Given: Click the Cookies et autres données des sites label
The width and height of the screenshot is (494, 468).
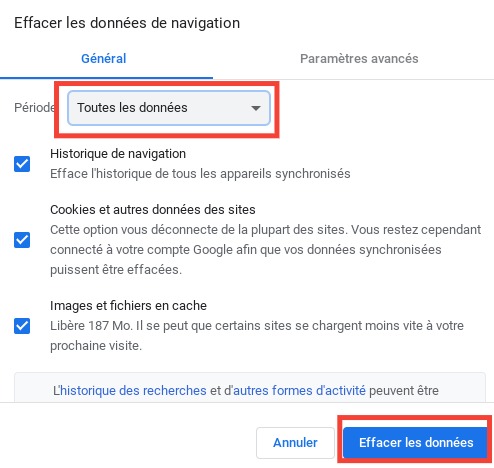Looking at the screenshot, I should click(x=153, y=210).
